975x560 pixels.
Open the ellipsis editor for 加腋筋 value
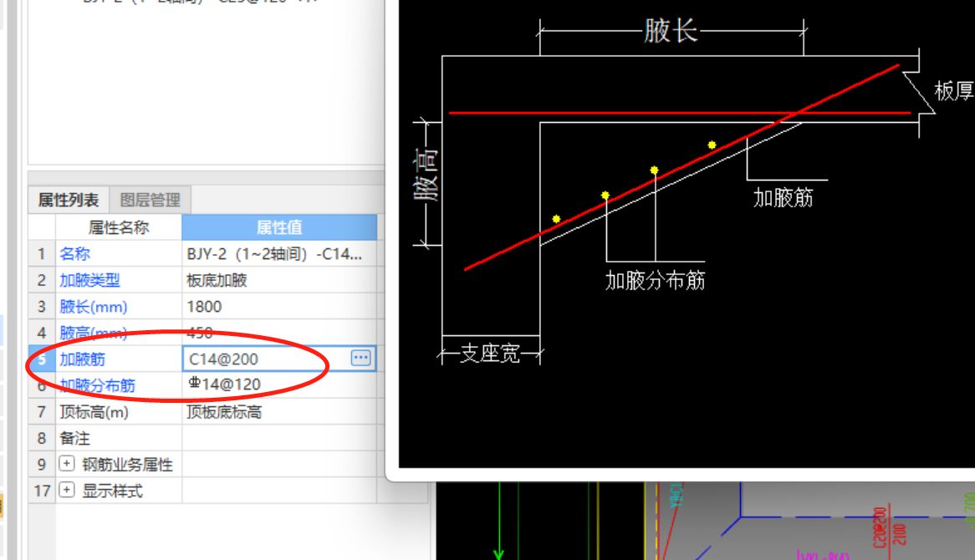click(x=360, y=358)
